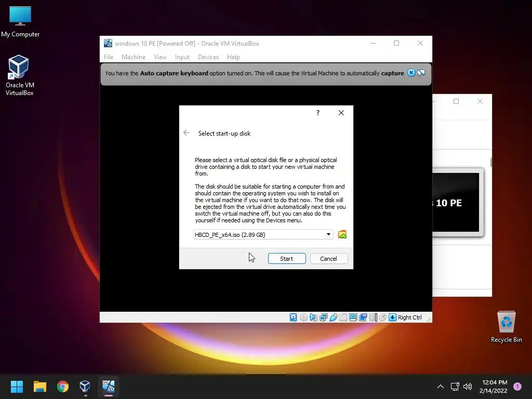This screenshot has height=399, width=532.
Task: Click the keyboard capture arrow icon
Action: pos(393,317)
